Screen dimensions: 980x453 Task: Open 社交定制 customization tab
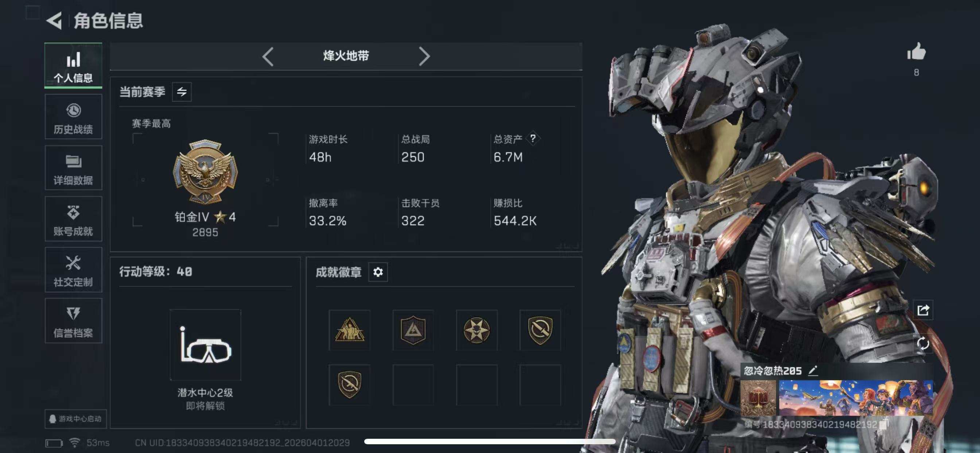[x=73, y=270]
